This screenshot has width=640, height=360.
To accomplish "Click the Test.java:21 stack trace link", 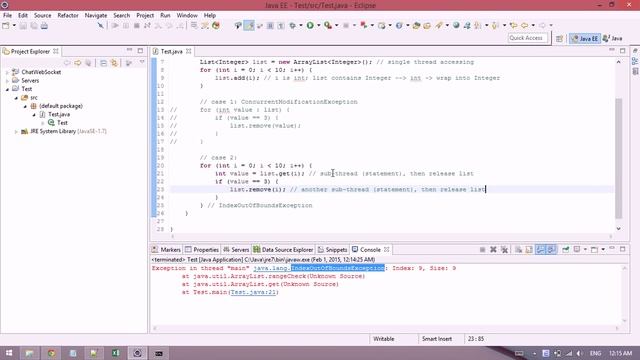I will tap(254, 292).
